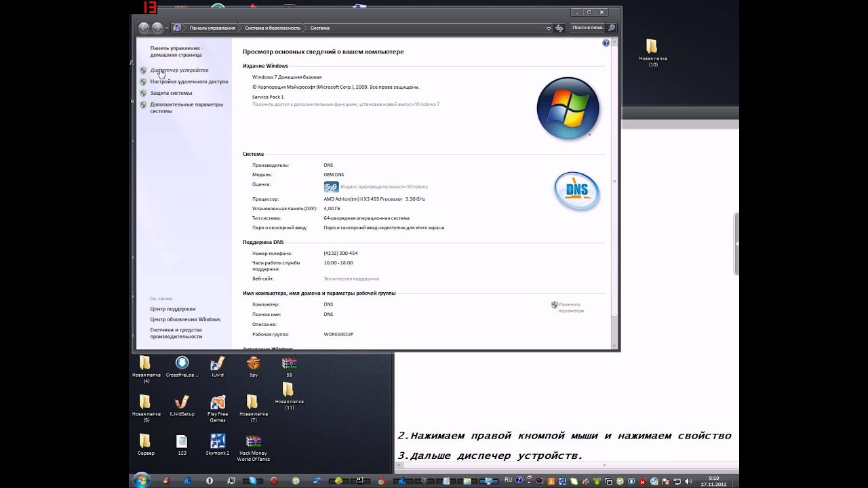The width and height of the screenshot is (868, 488).
Task: Open the volume speaker tray icon
Action: coord(688,481)
